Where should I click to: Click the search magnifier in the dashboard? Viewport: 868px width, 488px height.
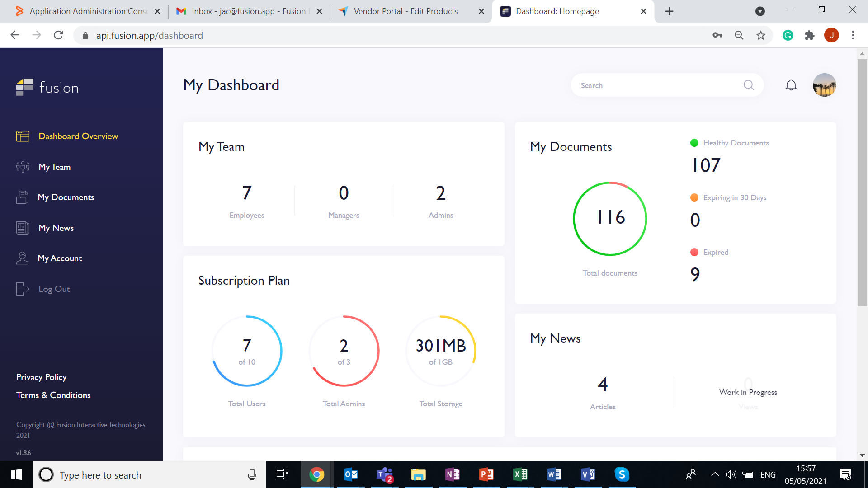749,85
